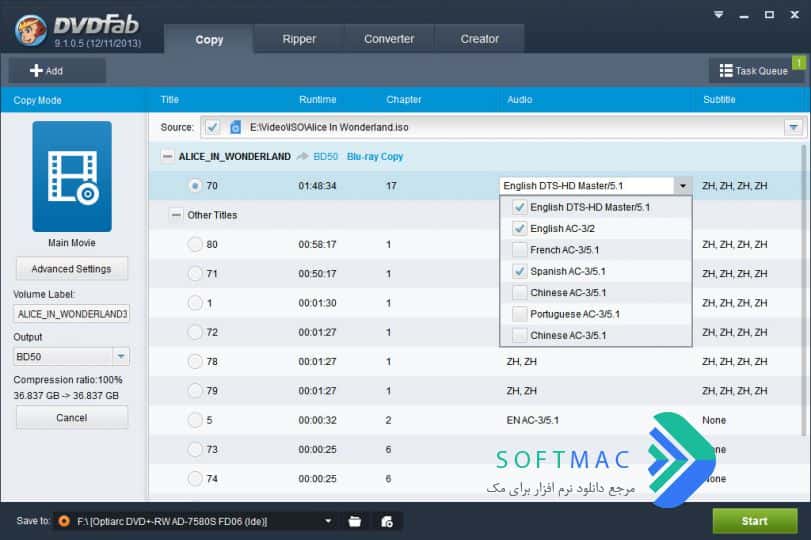
Task: Click the Title column header
Action: (x=170, y=99)
